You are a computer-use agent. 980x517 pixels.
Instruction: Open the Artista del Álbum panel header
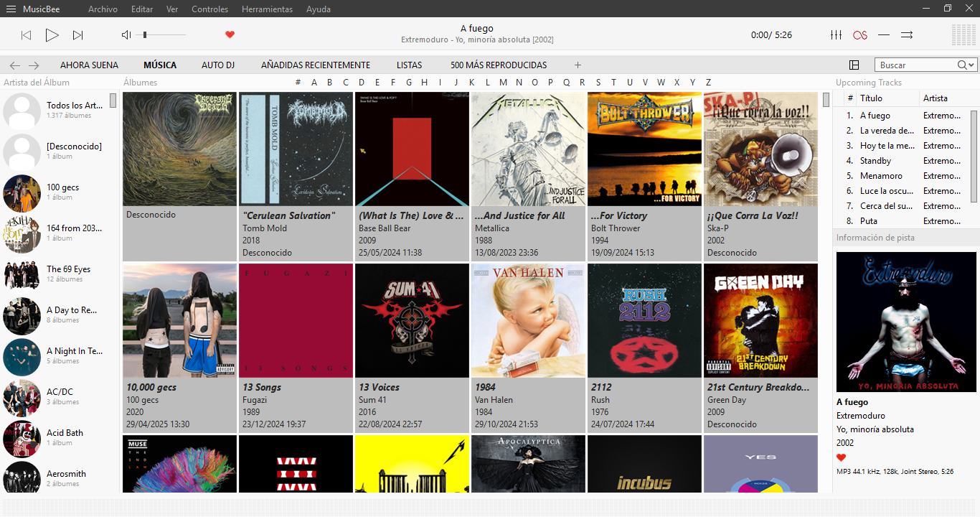click(x=37, y=83)
